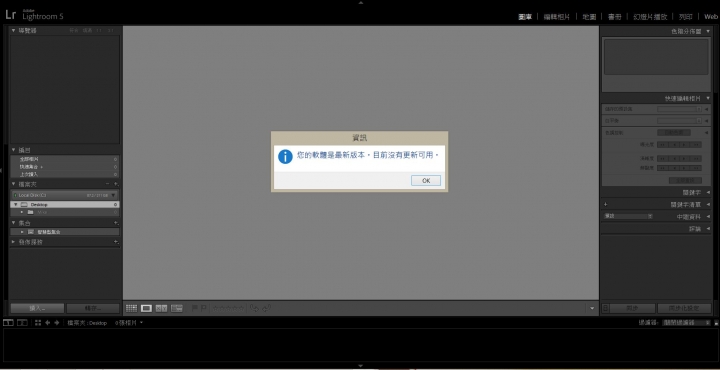The image size is (720, 370).
Task: Switch to Survey view in toolbar
Action: [x=176, y=308]
